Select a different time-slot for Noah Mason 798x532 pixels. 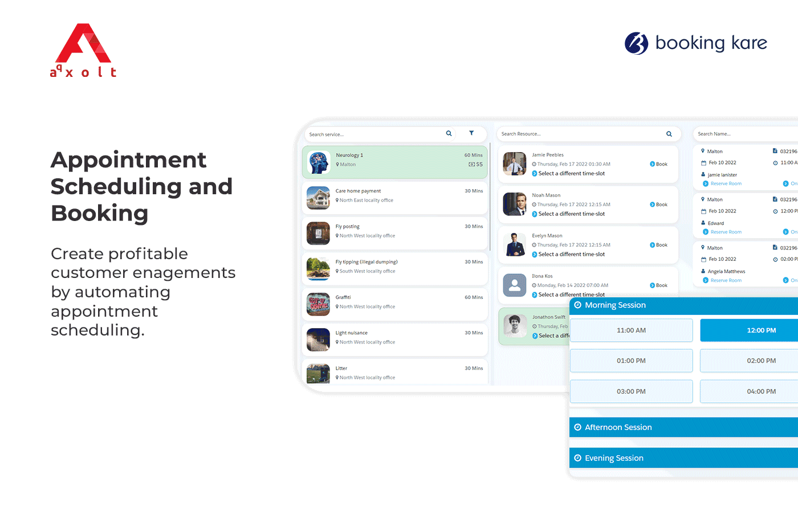pyautogui.click(x=571, y=214)
